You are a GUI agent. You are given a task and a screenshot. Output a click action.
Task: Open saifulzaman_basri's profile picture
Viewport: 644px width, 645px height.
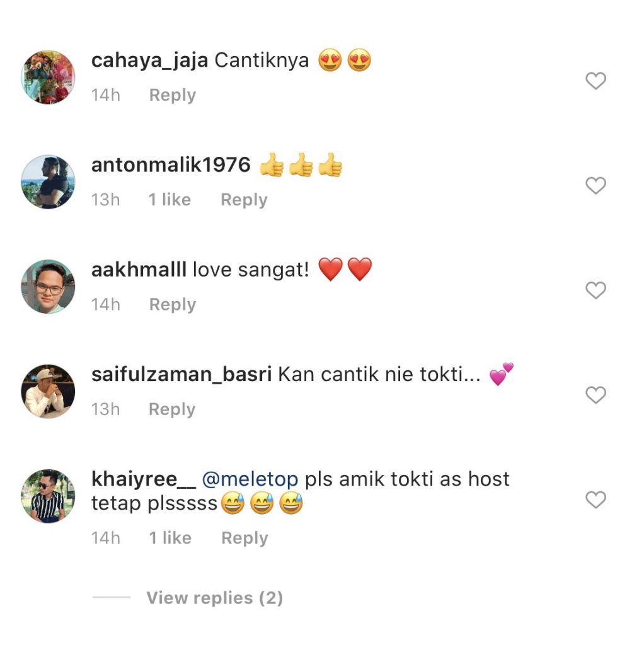[48, 391]
